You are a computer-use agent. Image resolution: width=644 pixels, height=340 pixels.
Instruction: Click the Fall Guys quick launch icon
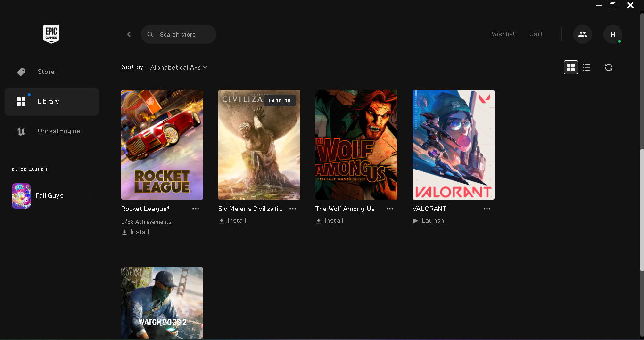(21, 196)
